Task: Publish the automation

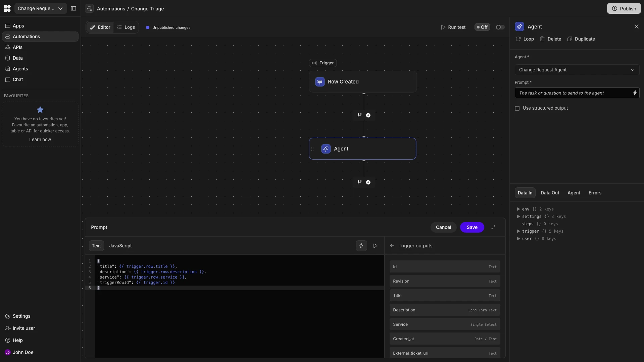Action: tap(624, 8)
